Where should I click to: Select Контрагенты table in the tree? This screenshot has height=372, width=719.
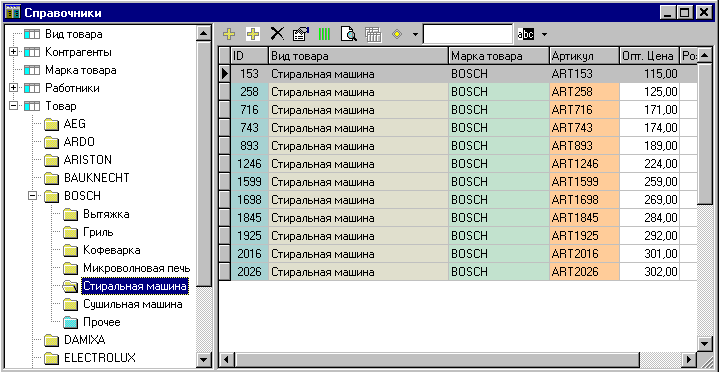coord(78,52)
